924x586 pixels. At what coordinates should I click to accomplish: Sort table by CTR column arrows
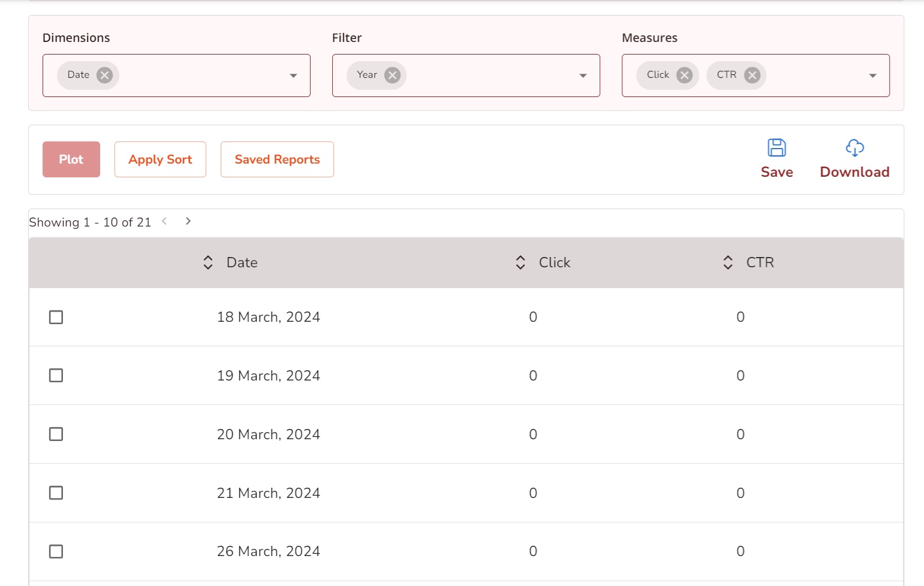tap(728, 262)
